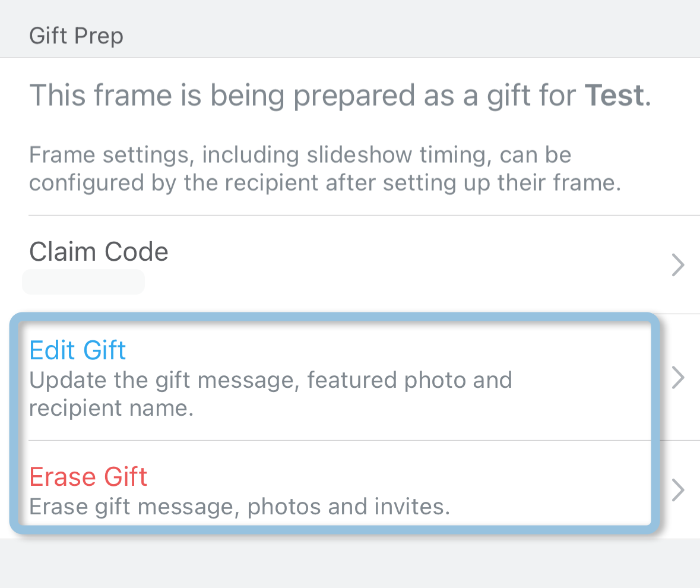
Task: Choose Erase Gift to delete photos and invites
Action: pos(88,476)
